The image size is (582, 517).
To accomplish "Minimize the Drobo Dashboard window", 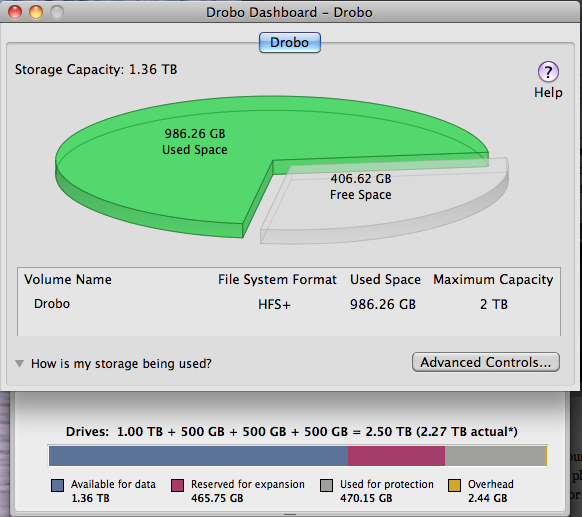I will click(36, 12).
